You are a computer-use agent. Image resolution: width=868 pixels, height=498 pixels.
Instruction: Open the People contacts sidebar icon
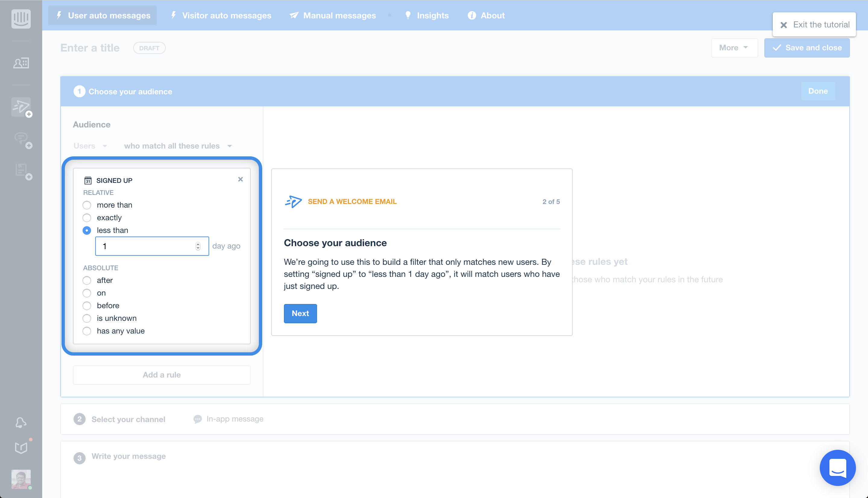[21, 63]
